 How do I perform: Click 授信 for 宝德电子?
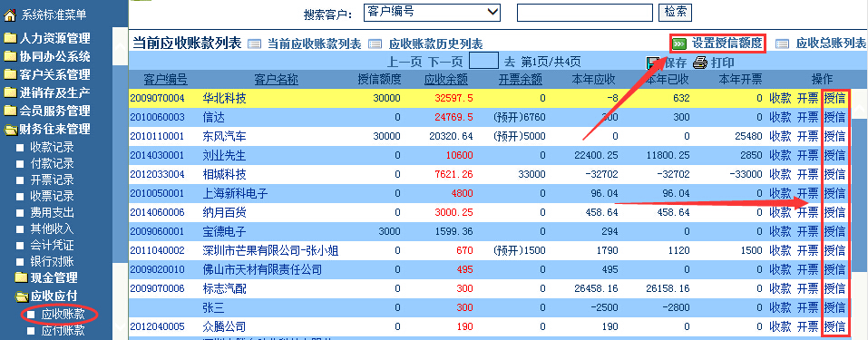(834, 231)
